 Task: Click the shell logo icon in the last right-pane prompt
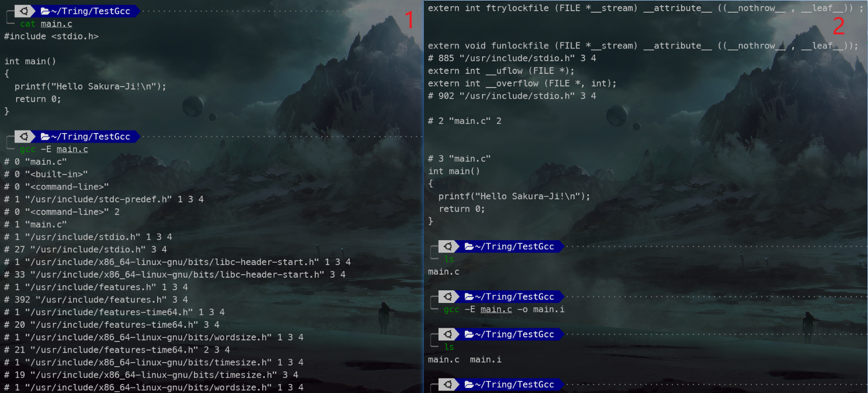[x=448, y=384]
